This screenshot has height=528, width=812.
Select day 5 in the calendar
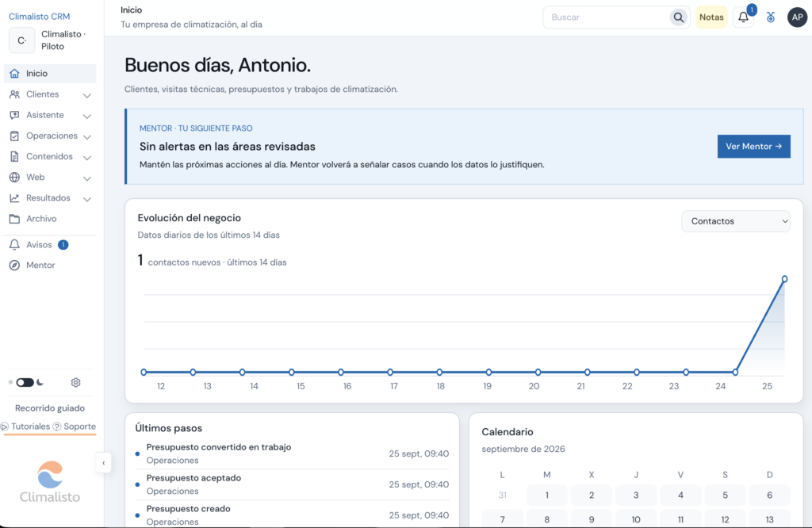725,495
